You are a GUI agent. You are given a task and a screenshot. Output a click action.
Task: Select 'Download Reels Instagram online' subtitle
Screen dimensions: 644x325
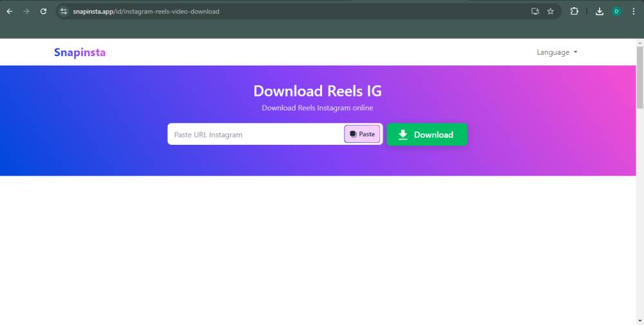(x=317, y=108)
